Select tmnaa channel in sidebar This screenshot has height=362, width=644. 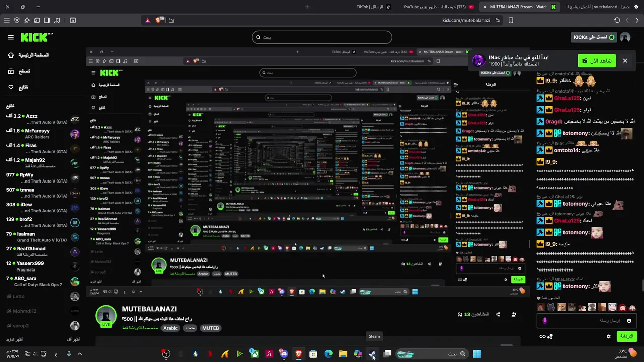point(43,193)
